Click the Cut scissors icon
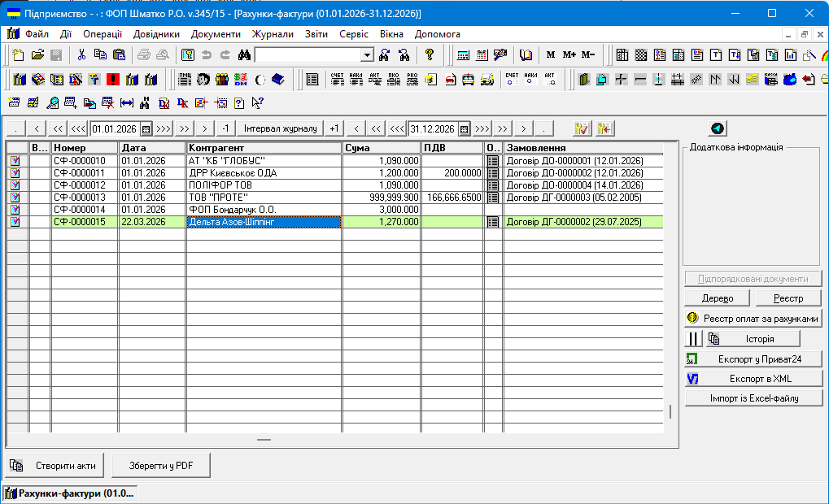This screenshot has height=504, width=829. (81, 55)
